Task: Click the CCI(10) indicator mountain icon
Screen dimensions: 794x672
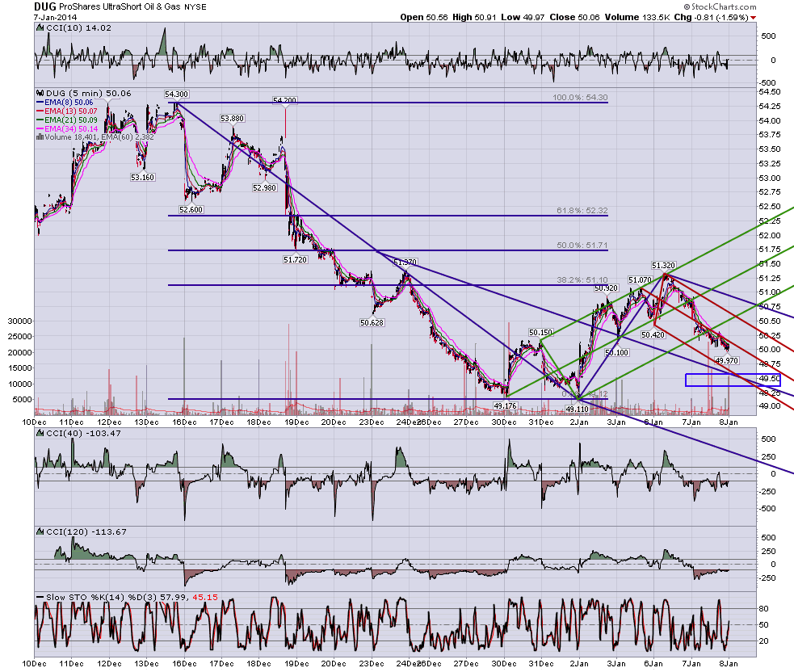Action: 40,27
